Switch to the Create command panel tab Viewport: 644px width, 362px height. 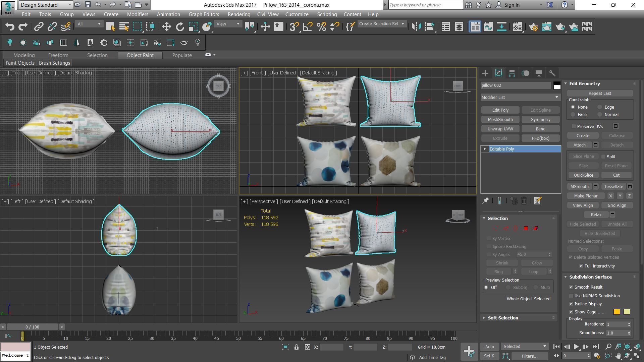(x=485, y=73)
